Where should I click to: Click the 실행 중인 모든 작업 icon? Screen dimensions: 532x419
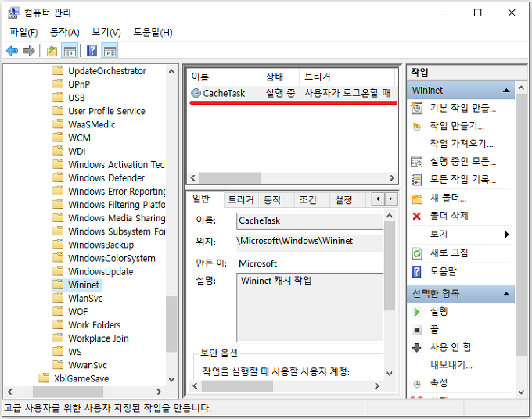tap(417, 162)
